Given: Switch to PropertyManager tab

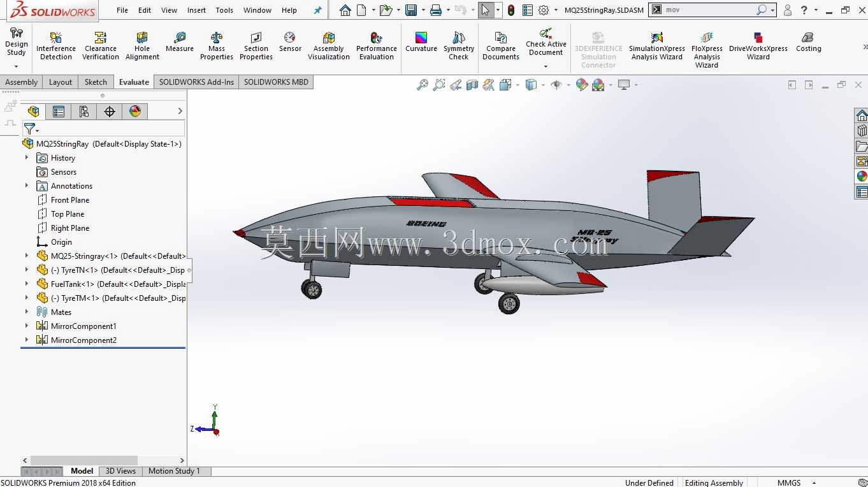Looking at the screenshot, I should click(x=59, y=112).
